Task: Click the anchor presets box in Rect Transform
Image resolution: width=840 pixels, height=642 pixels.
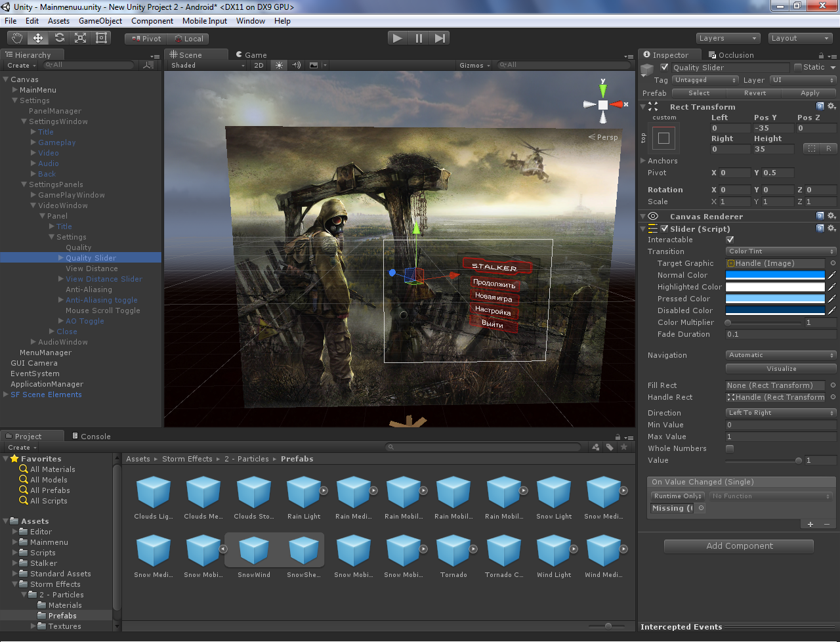Action: click(x=663, y=138)
